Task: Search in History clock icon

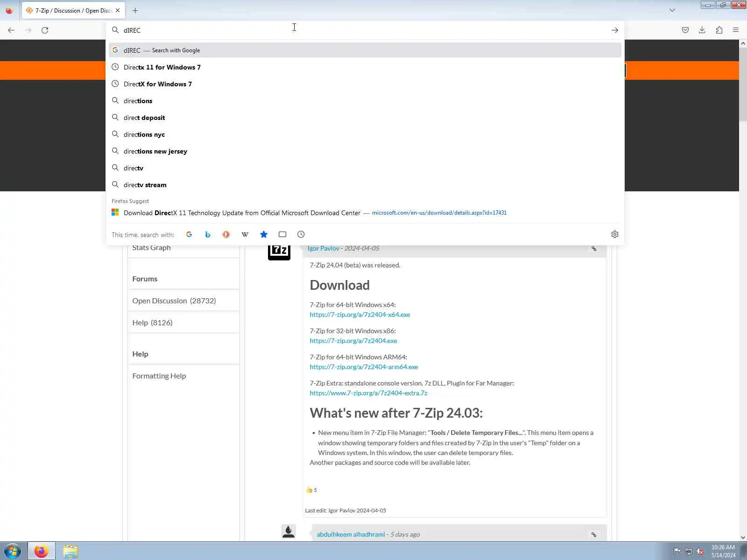Action: tap(301, 234)
